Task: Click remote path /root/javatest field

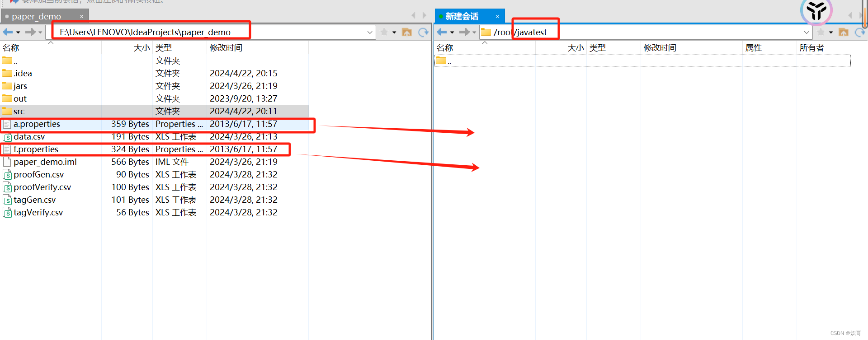Action: [646, 32]
